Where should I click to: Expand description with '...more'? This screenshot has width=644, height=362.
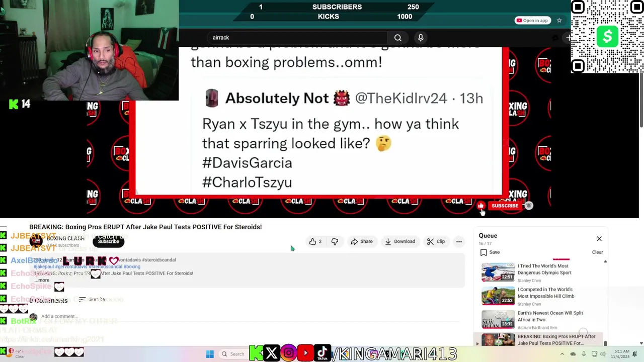pos(42,280)
